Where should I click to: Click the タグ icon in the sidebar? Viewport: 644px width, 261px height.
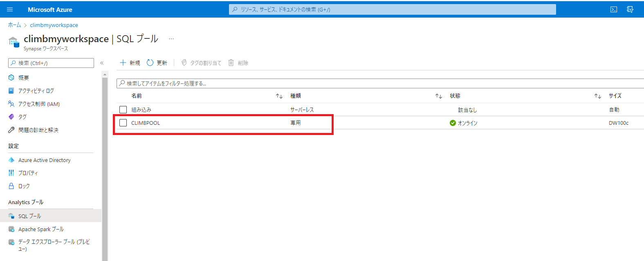click(x=11, y=117)
